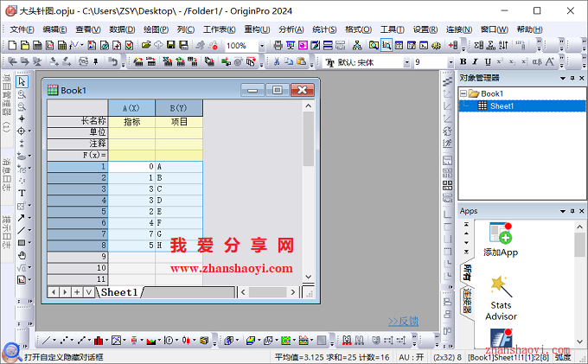Open the Object Manager panel menu arrow
588x364 pixels.
coord(563,79)
